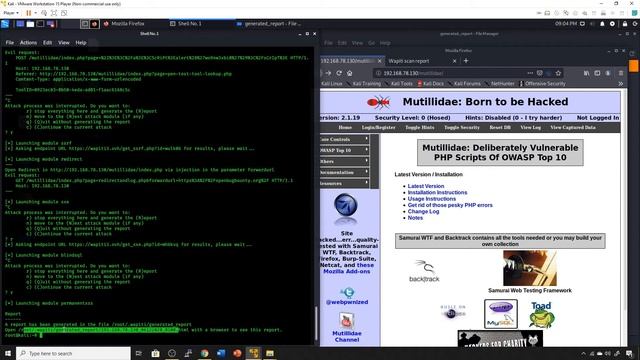The height and width of the screenshot is (360, 640).
Task: Click Samurai Web Testing Framework image
Action: (530, 268)
